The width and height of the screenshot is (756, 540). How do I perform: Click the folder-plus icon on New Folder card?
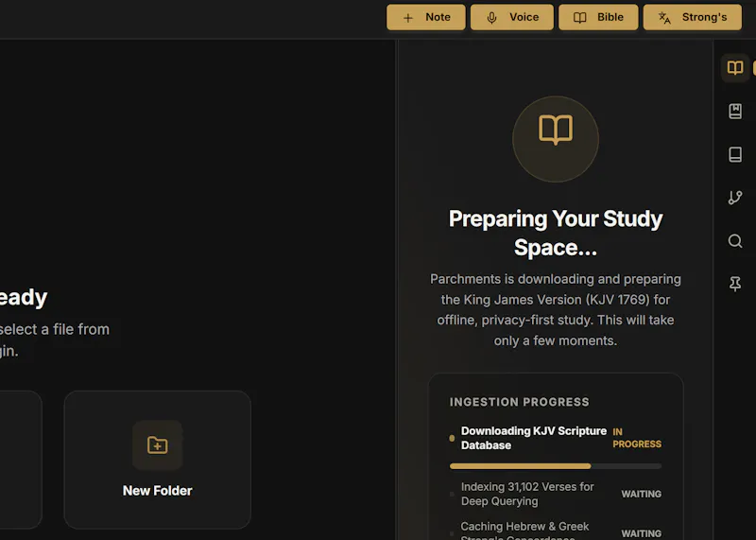pos(158,444)
